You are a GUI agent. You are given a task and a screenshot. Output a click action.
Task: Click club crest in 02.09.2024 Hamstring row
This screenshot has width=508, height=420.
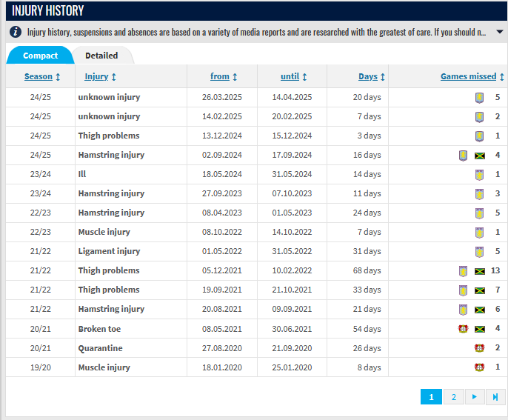pyautogui.click(x=464, y=156)
